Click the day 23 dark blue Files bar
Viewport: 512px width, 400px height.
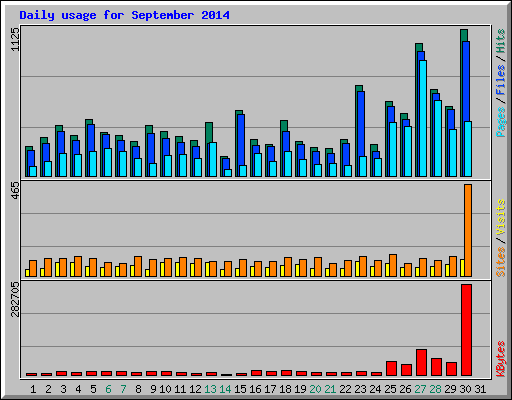click(x=361, y=124)
